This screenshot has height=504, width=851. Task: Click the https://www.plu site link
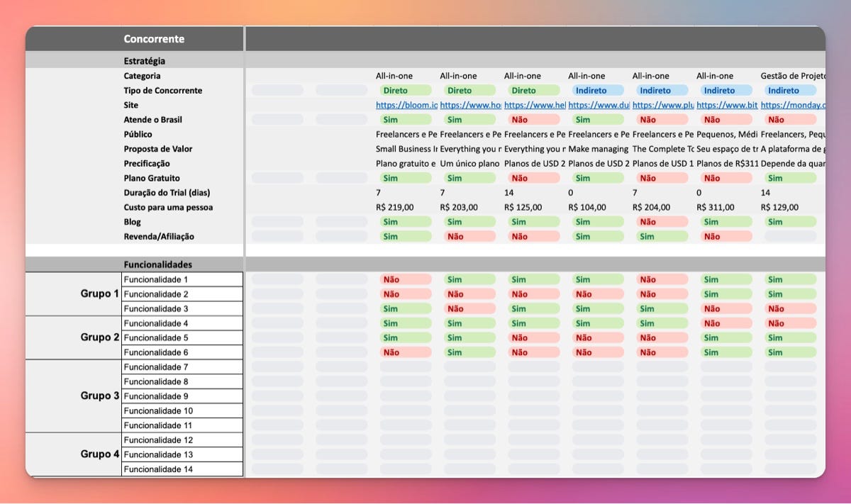click(x=662, y=105)
